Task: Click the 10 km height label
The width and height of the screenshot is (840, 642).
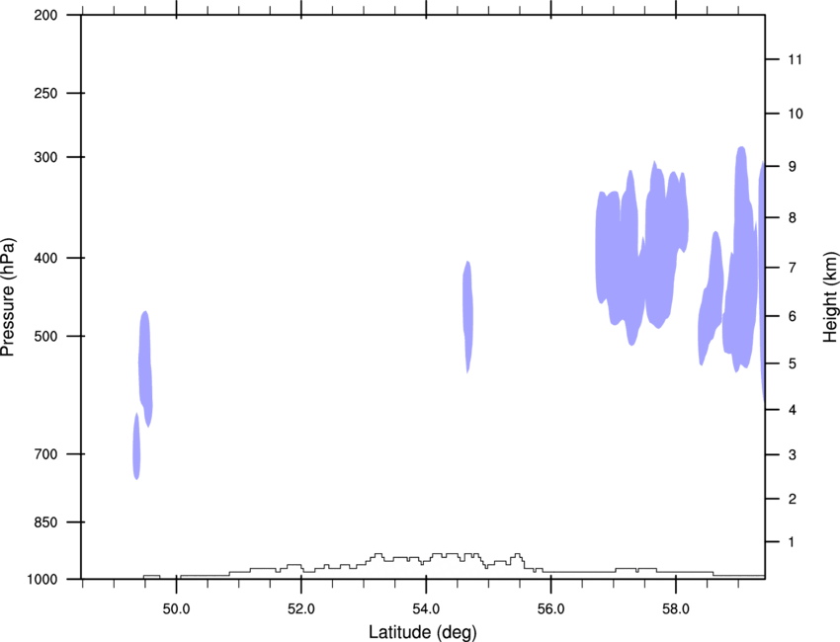Action: pos(796,114)
